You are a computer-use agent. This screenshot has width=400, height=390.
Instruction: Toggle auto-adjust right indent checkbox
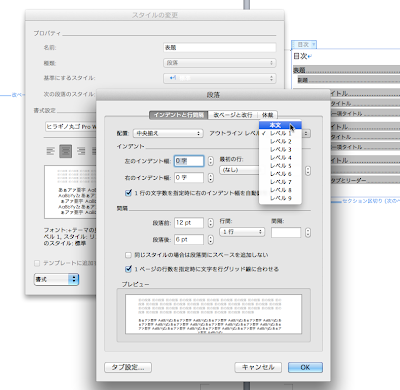click(128, 193)
